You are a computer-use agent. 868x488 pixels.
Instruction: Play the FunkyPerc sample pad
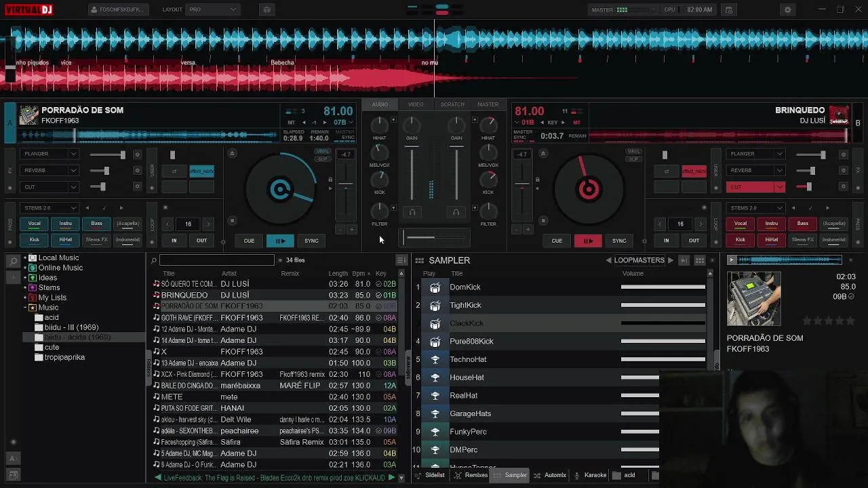coord(435,432)
